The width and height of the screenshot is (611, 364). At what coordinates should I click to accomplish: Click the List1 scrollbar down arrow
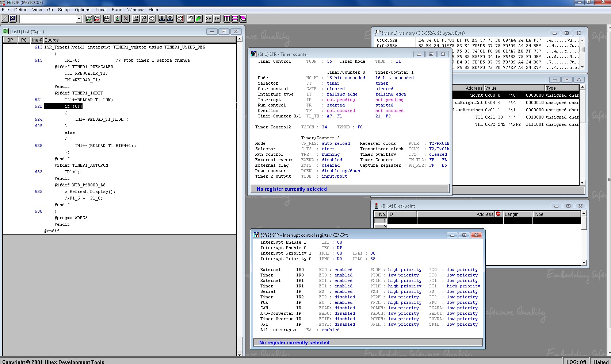click(240, 354)
